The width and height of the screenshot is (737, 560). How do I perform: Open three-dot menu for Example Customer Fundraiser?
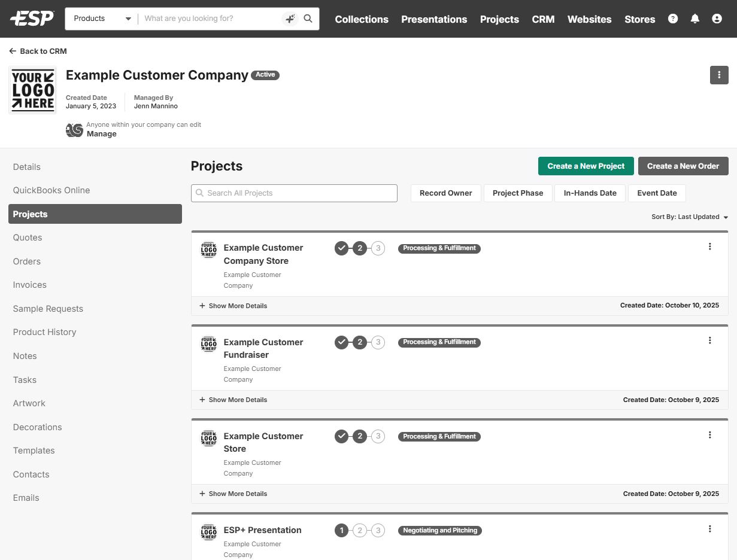(x=709, y=340)
